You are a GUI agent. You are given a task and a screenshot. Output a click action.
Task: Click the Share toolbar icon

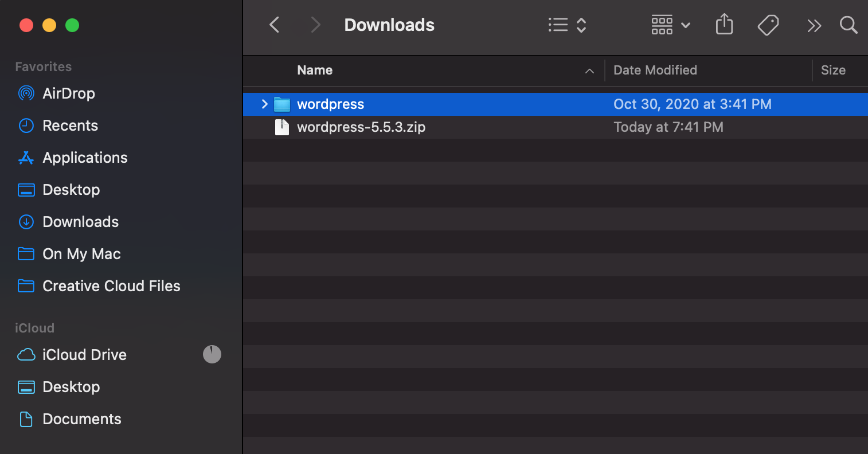point(724,25)
